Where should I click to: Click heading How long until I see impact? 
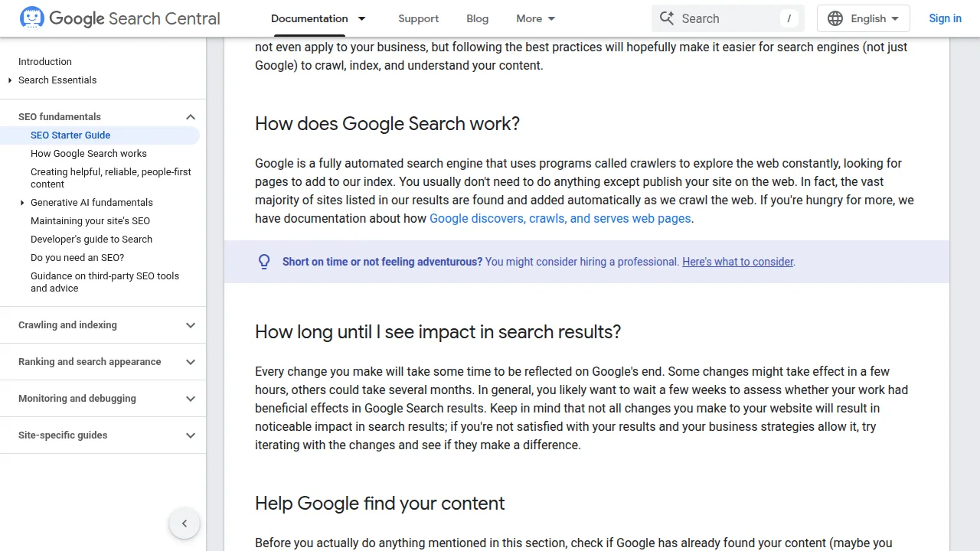tap(438, 332)
